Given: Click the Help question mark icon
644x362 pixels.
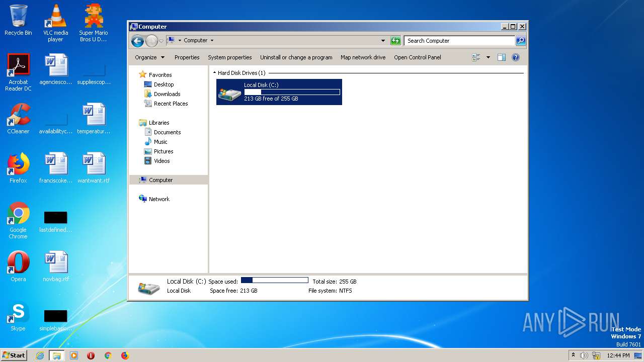Looking at the screenshot, I should 516,57.
